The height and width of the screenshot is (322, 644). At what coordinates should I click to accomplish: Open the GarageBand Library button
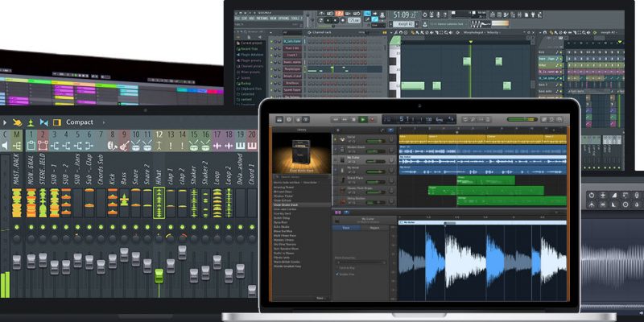(279, 119)
